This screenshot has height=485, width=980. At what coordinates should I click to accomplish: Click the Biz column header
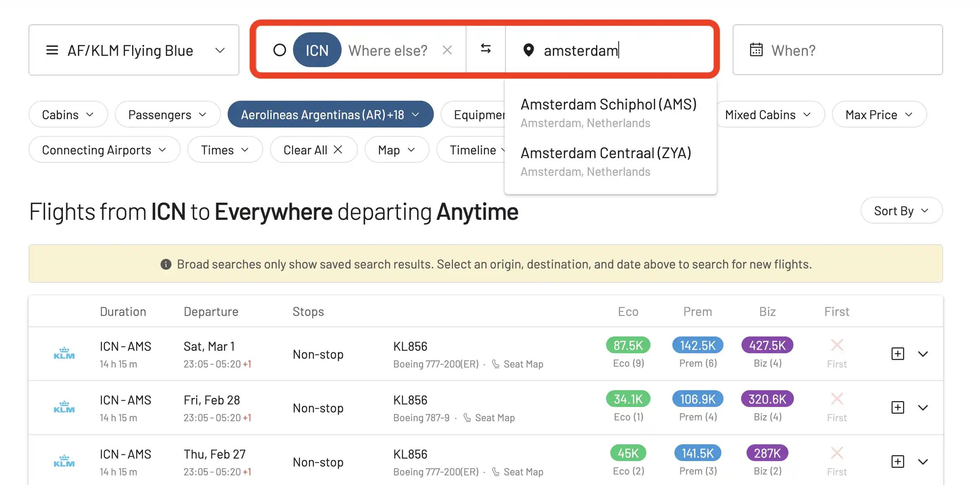767,311
